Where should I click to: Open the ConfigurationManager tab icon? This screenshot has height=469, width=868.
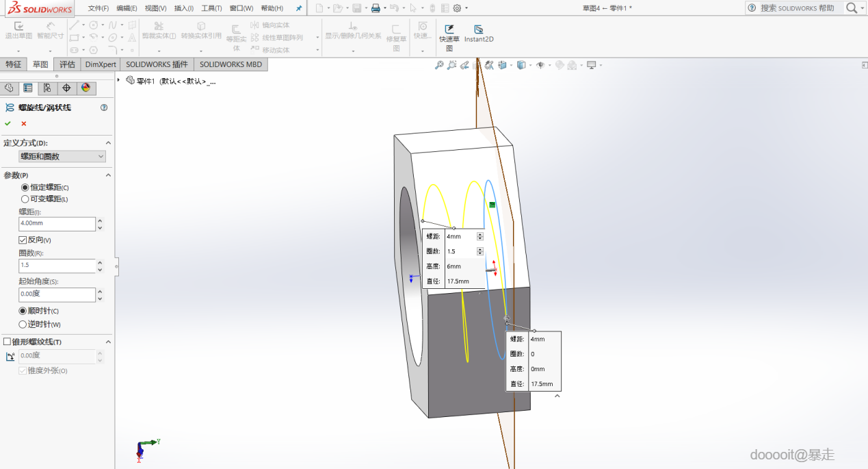click(x=47, y=88)
